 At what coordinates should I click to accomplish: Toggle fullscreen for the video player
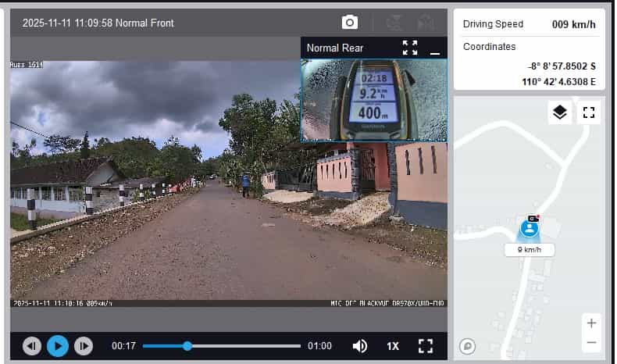coord(426,345)
